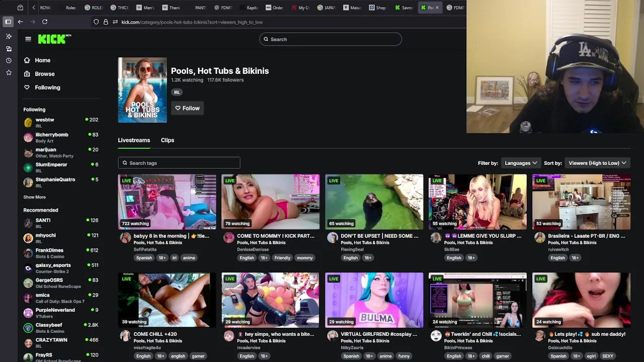Click the IRL category tag

pos(177,92)
